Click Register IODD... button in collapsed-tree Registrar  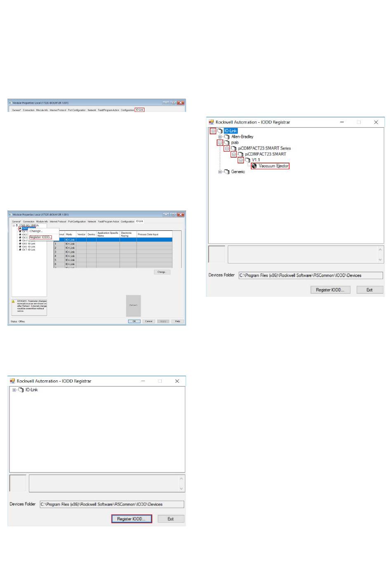131,519
